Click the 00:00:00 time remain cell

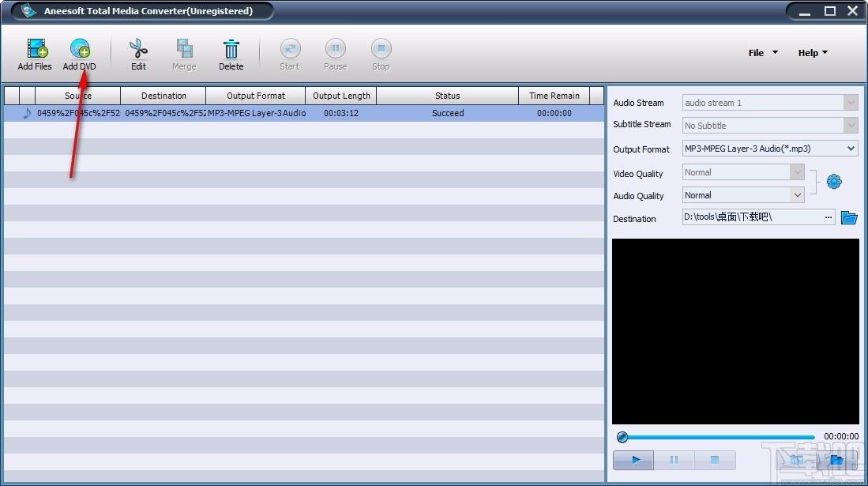[x=554, y=113]
